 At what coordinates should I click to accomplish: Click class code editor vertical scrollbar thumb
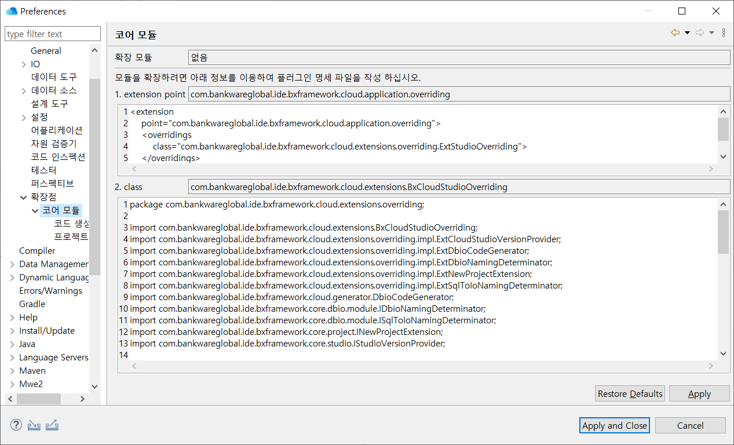click(x=723, y=232)
